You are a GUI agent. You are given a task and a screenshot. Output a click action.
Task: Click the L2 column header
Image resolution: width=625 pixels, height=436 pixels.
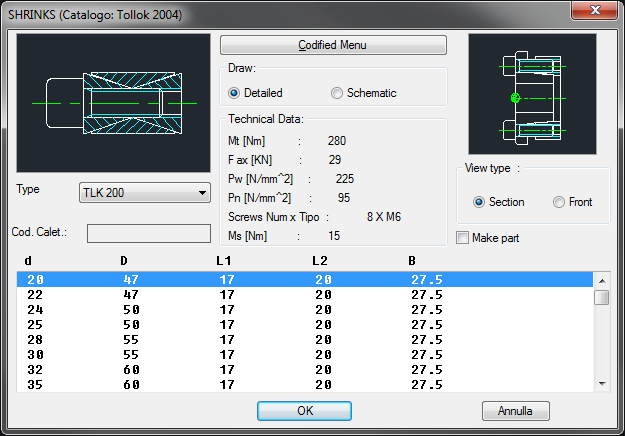click(x=320, y=261)
